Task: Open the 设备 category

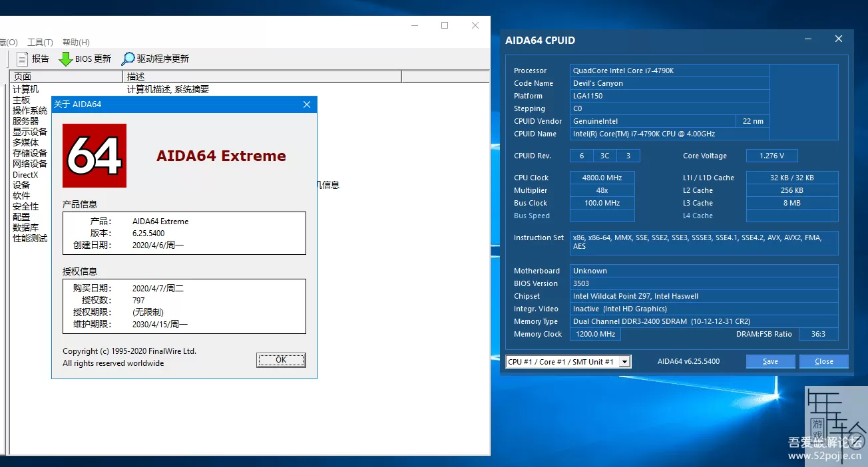Action: click(x=21, y=185)
